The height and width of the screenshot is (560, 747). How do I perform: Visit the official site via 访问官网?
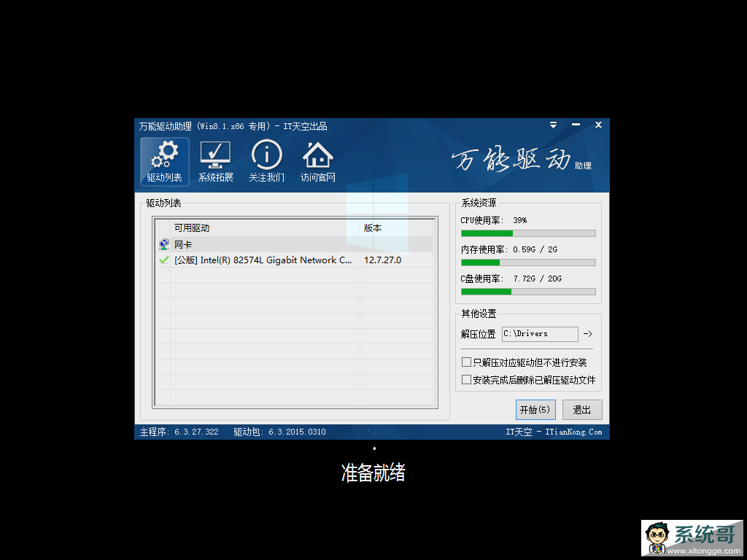318,161
